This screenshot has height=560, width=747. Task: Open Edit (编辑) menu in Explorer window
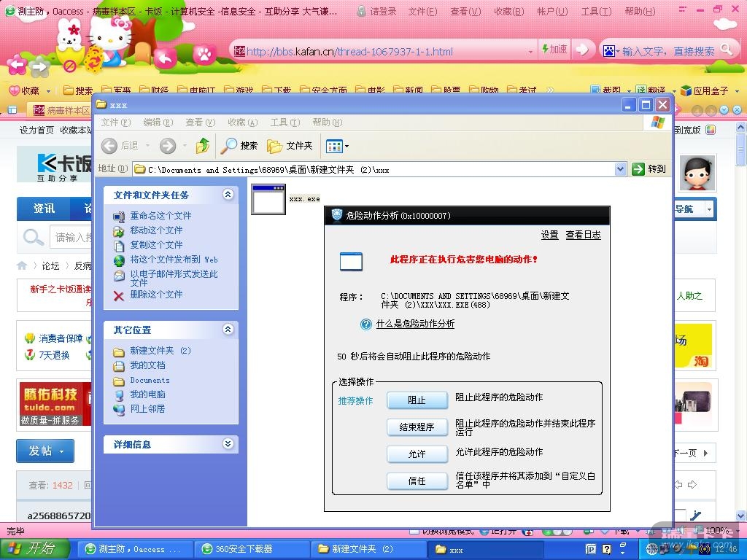158,122
